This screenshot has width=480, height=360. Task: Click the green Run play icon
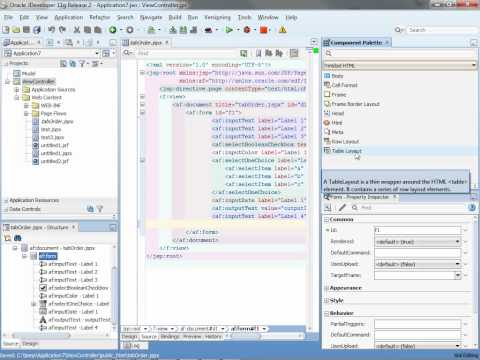point(229,30)
